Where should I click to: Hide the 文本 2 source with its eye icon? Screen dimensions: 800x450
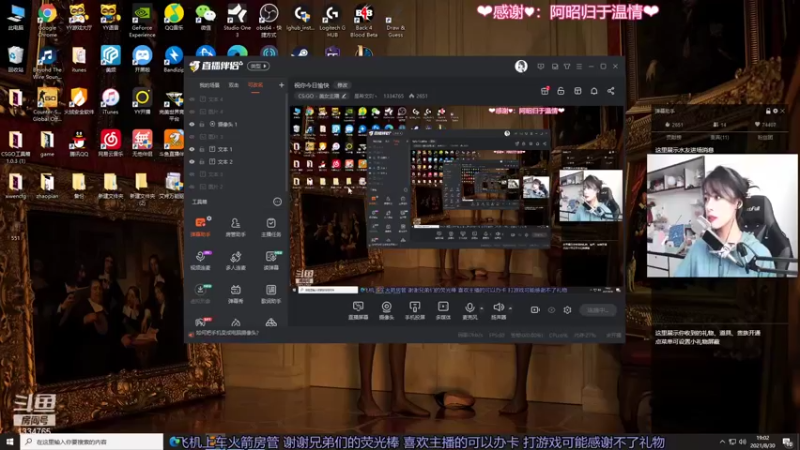coord(192,162)
